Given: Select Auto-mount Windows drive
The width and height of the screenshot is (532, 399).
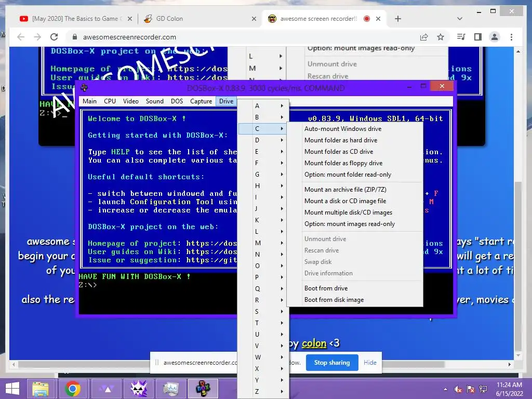Looking at the screenshot, I should pyautogui.click(x=355, y=129).
